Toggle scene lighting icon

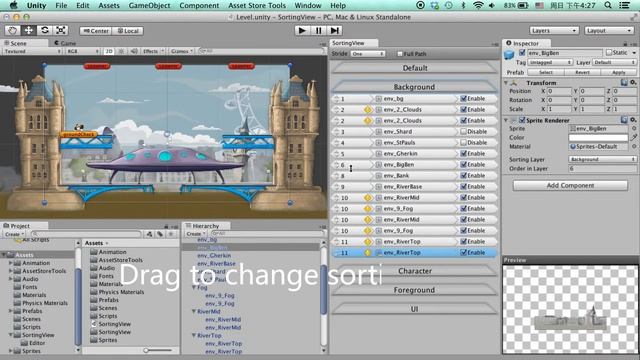pos(121,51)
